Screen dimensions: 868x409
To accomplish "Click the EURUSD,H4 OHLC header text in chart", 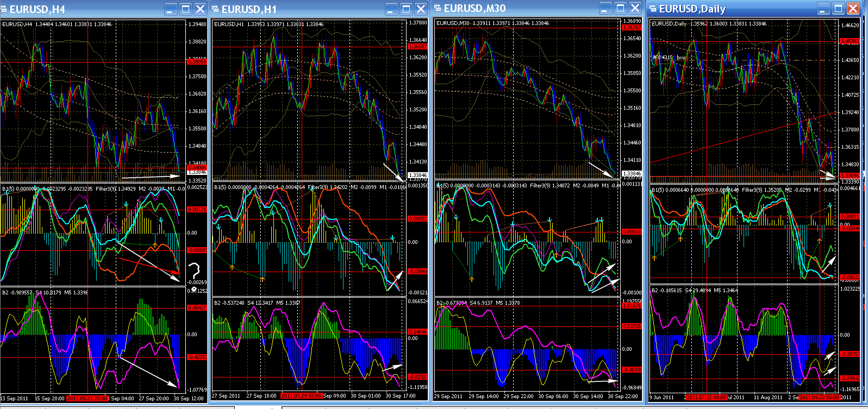I will coord(57,24).
